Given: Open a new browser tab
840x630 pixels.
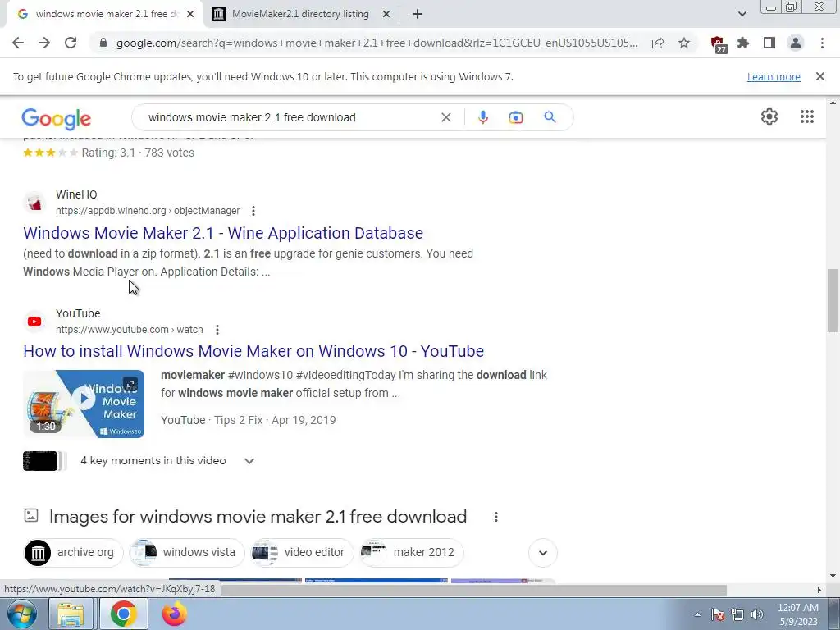Looking at the screenshot, I should coord(418,15).
